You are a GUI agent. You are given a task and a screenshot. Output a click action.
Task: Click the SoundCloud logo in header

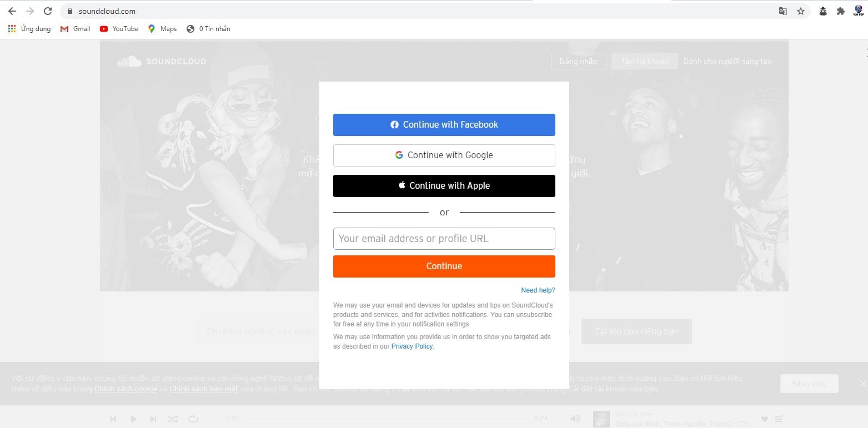162,61
